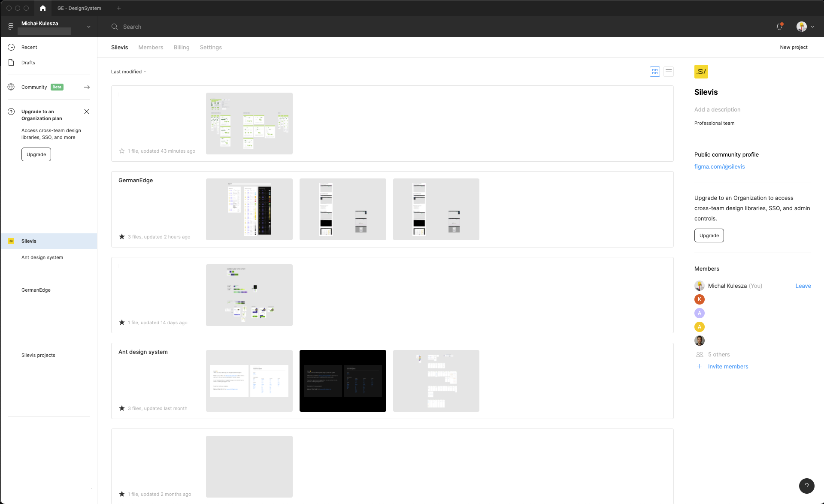Unstar the Ant design system project
Screen dimensions: 824x504
(x=122, y=408)
